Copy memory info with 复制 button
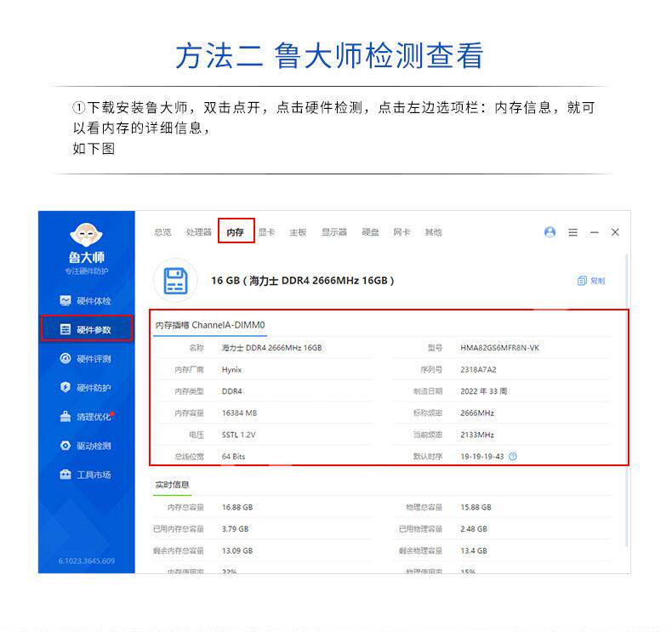 [x=591, y=281]
